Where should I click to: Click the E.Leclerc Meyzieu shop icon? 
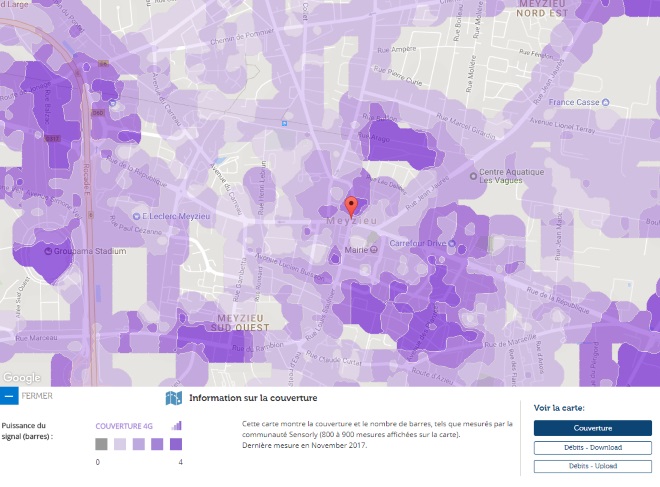coord(137,216)
